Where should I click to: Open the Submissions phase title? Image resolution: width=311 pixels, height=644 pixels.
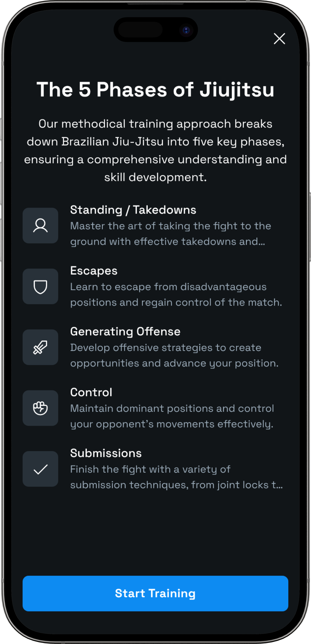coord(106,453)
